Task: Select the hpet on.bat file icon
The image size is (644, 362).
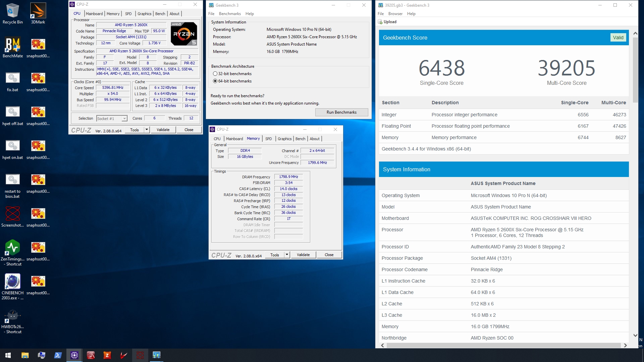Action: click(x=12, y=149)
